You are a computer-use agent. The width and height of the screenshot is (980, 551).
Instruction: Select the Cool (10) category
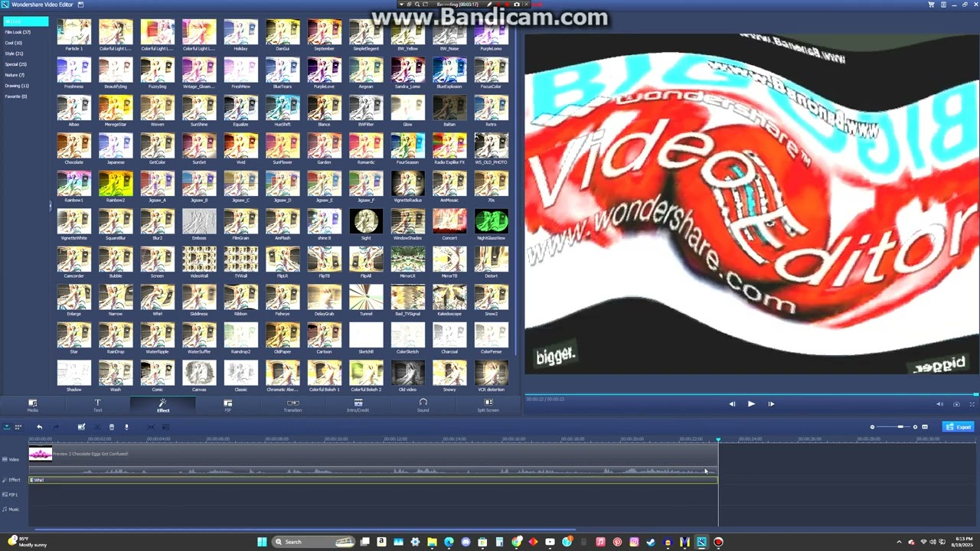pyautogui.click(x=24, y=43)
